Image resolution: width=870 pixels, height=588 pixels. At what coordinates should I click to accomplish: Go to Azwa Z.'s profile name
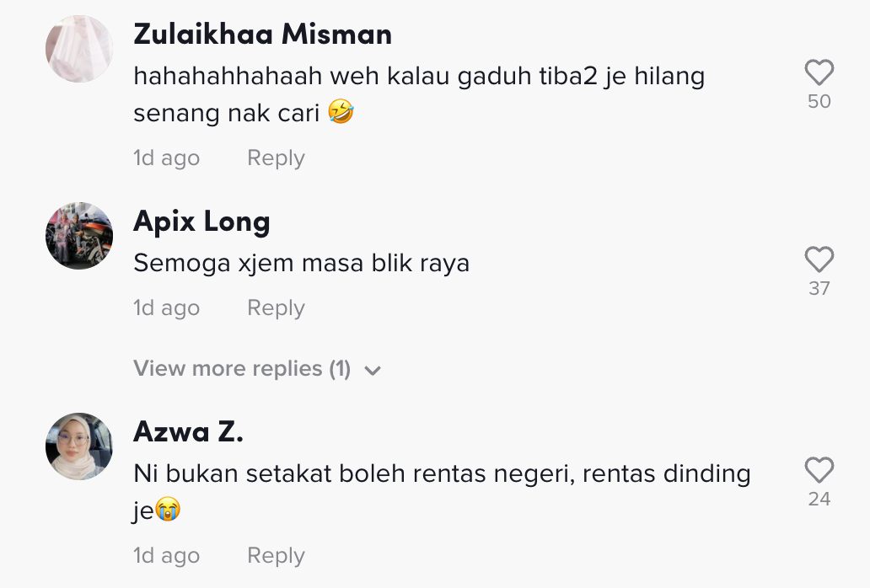188,432
